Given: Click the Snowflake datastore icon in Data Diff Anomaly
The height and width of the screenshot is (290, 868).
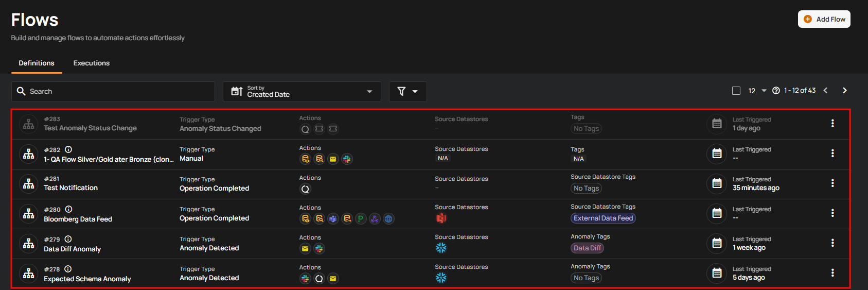Looking at the screenshot, I should pyautogui.click(x=441, y=248).
